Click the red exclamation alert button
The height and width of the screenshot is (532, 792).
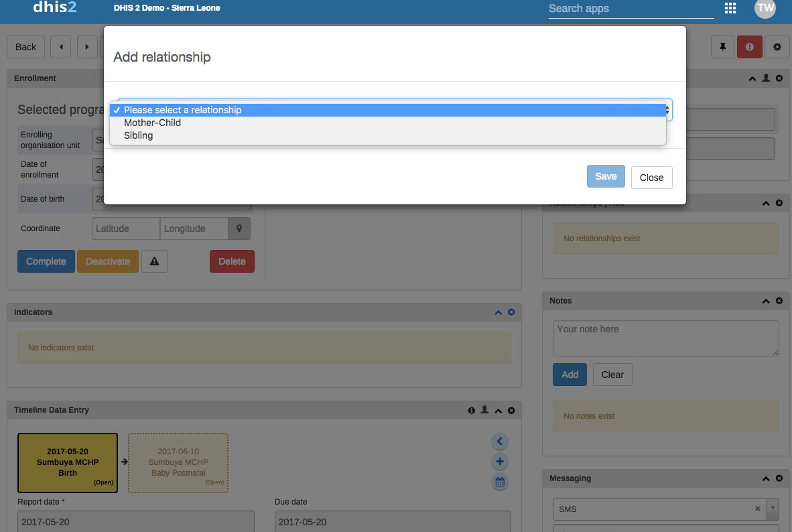tap(749, 47)
